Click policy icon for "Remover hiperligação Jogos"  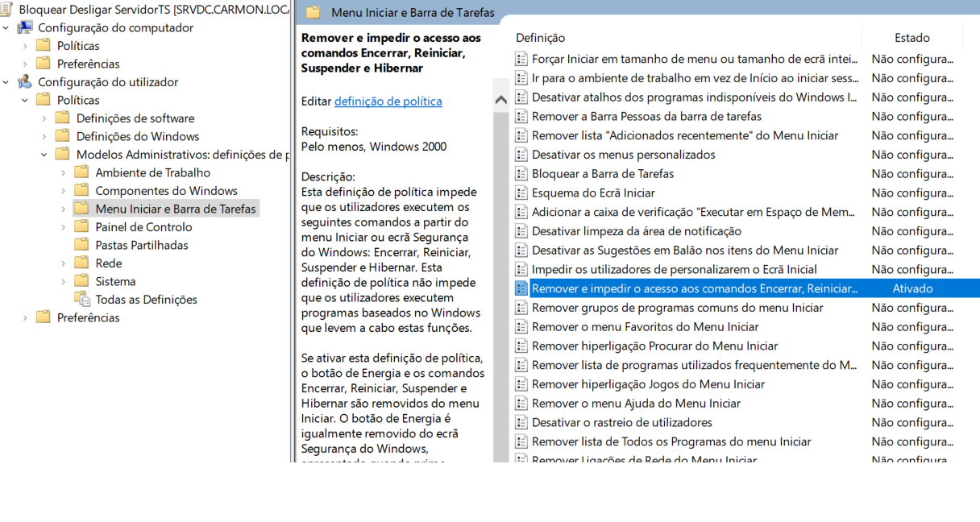(x=521, y=384)
